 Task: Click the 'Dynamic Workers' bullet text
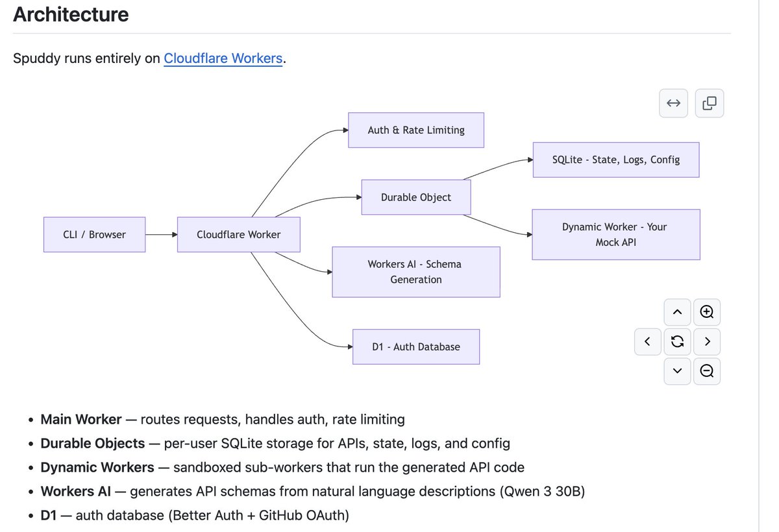click(97, 467)
